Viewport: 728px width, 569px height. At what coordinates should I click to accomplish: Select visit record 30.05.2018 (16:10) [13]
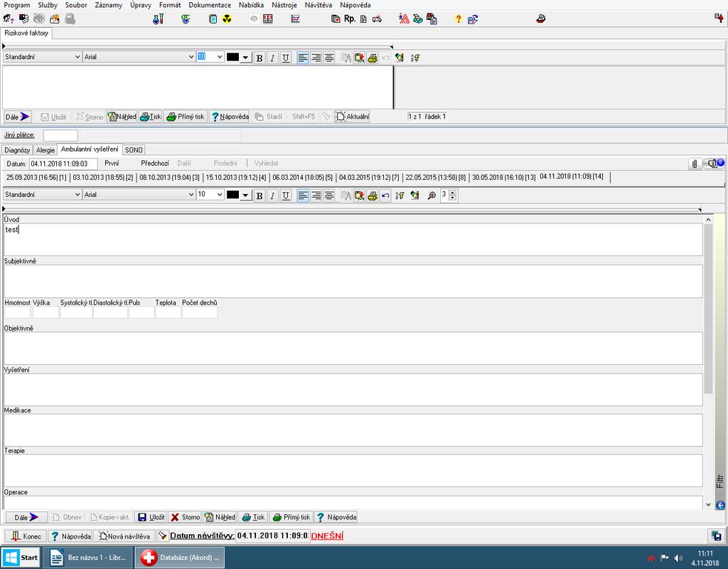tap(503, 177)
